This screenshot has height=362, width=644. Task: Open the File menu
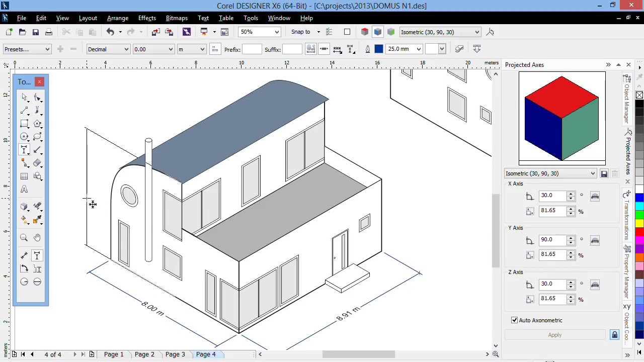pos(22,18)
